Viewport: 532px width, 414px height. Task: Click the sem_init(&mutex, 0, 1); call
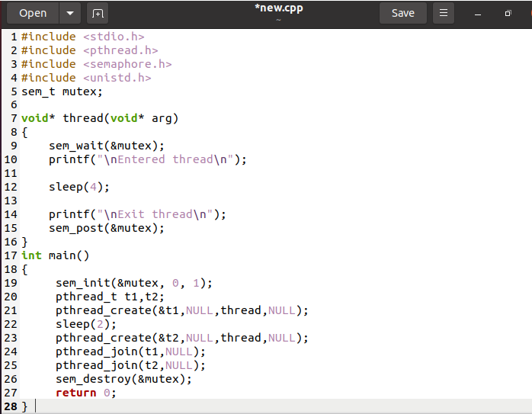(133, 283)
